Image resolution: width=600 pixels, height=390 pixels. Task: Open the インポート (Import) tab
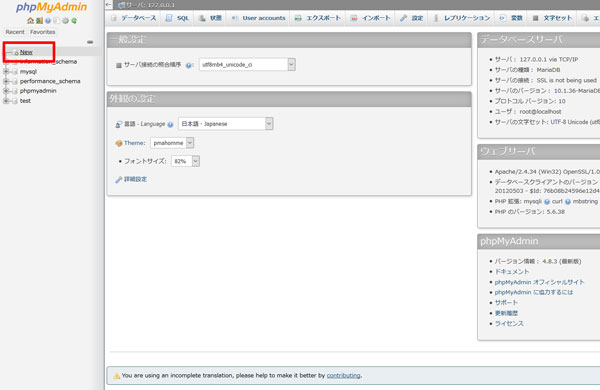tap(371, 18)
